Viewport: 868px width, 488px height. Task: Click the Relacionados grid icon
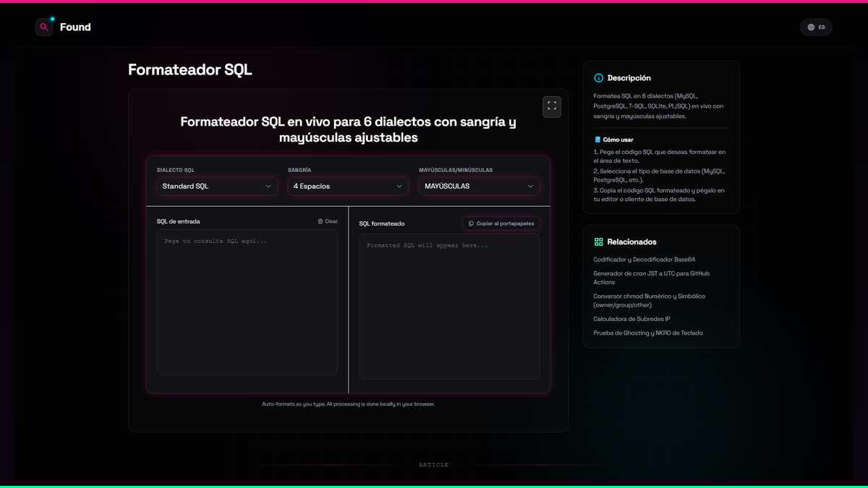click(598, 242)
